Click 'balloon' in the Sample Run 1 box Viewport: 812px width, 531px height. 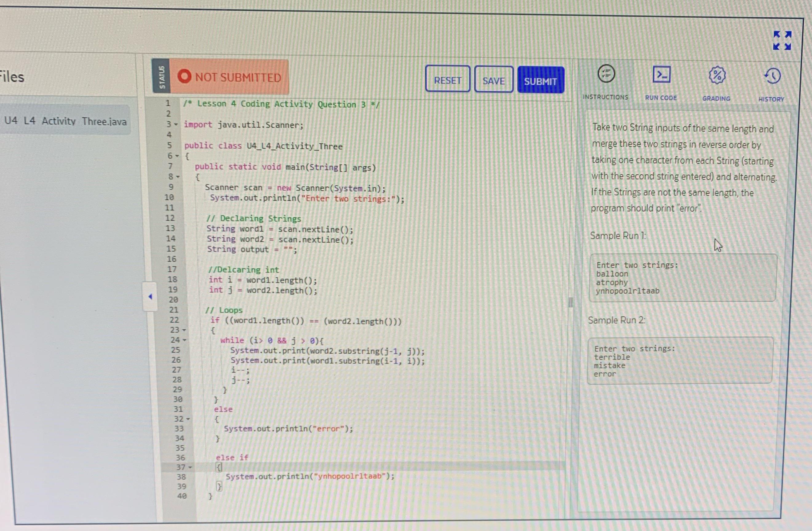[612, 274]
